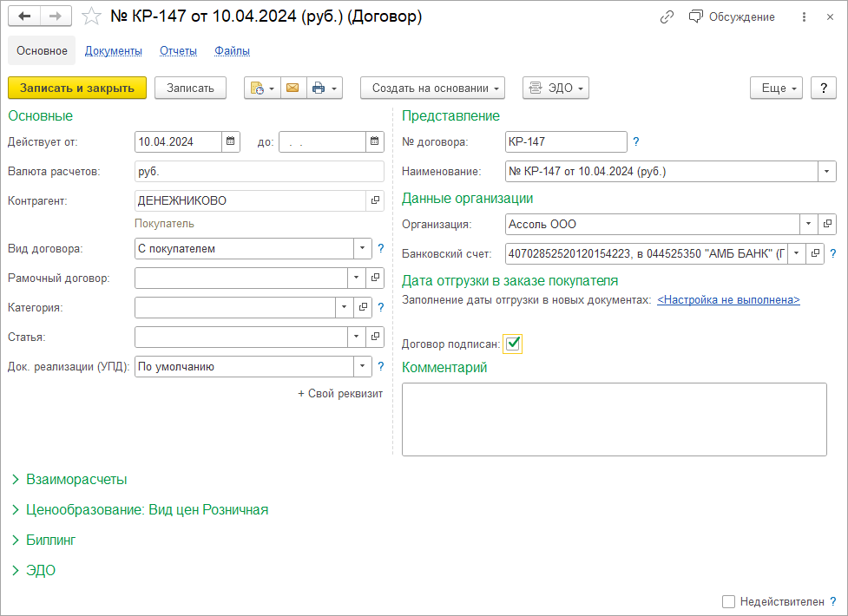The height and width of the screenshot is (616, 848).
Task: Switch to the Документы tab
Action: [114, 51]
